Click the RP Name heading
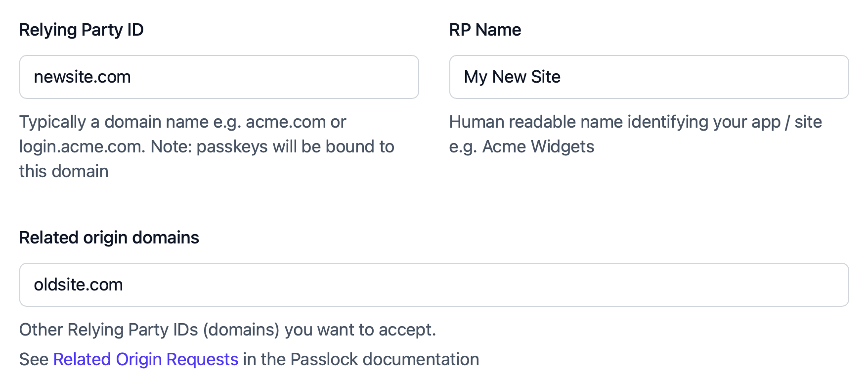Viewport: 868px width, 384px height. point(484,30)
